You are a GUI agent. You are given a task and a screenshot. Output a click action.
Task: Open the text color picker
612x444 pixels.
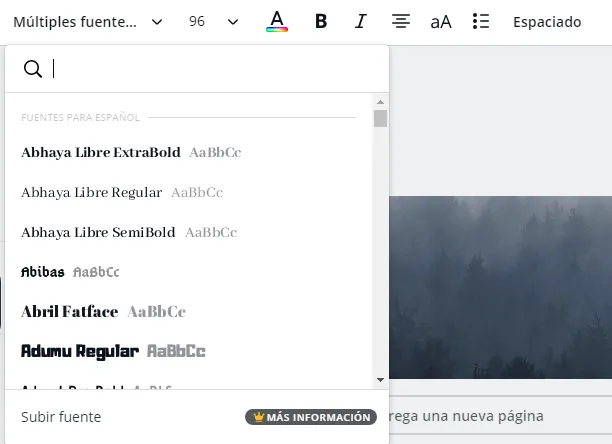pos(277,21)
